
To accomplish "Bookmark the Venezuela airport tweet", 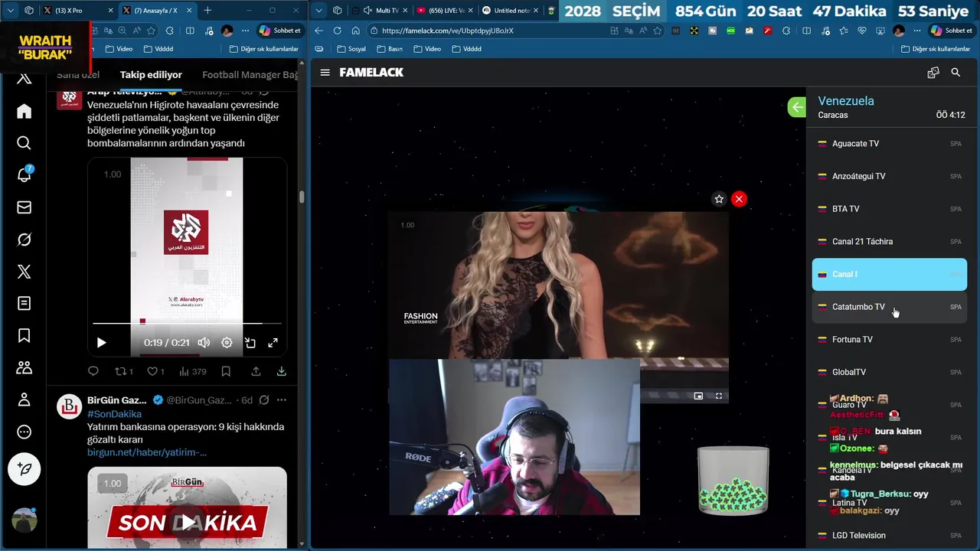I will [x=226, y=371].
